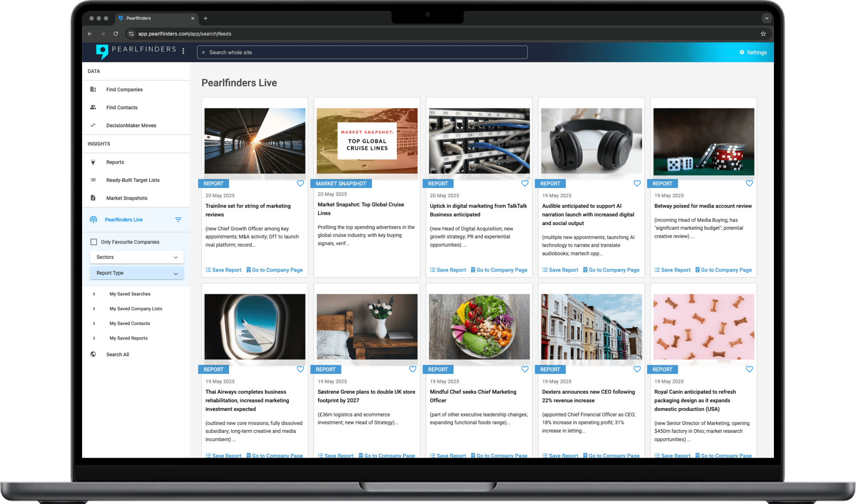
Task: Click the Search All globe icon
Action: click(93, 354)
